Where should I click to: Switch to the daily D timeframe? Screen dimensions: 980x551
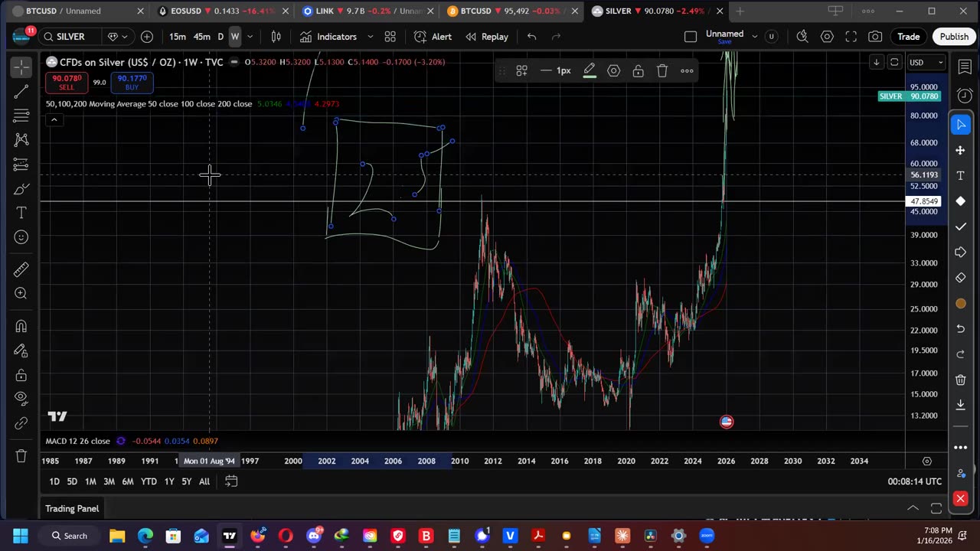pyautogui.click(x=220, y=37)
